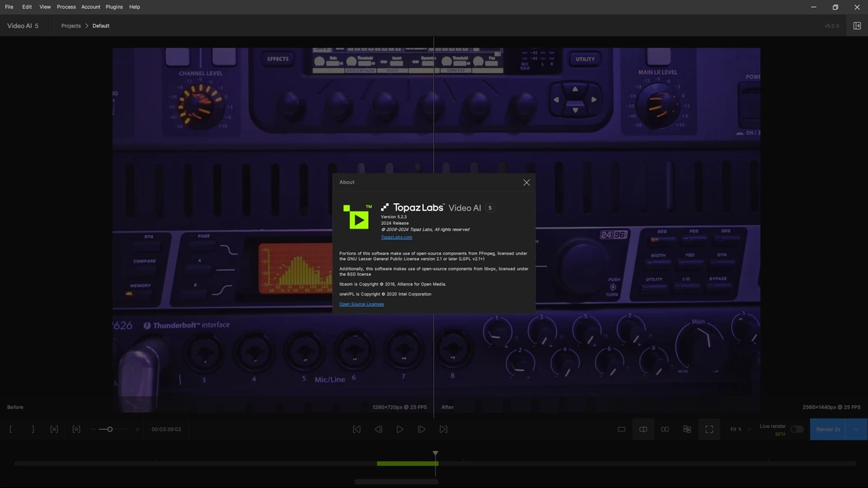Clear the trim selection [x] icon
Screen dimensions: 868x488
(x=54, y=429)
